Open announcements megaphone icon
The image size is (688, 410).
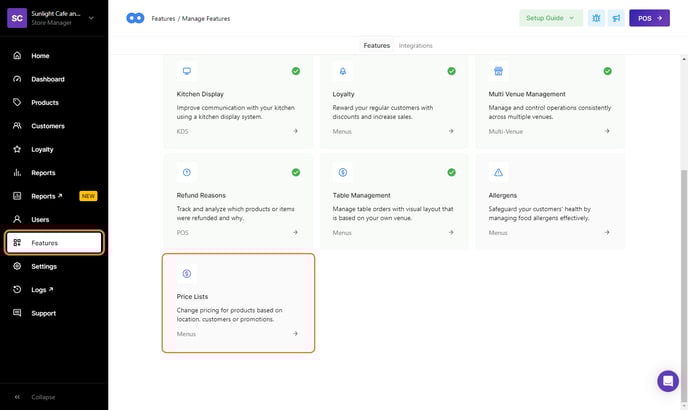616,18
